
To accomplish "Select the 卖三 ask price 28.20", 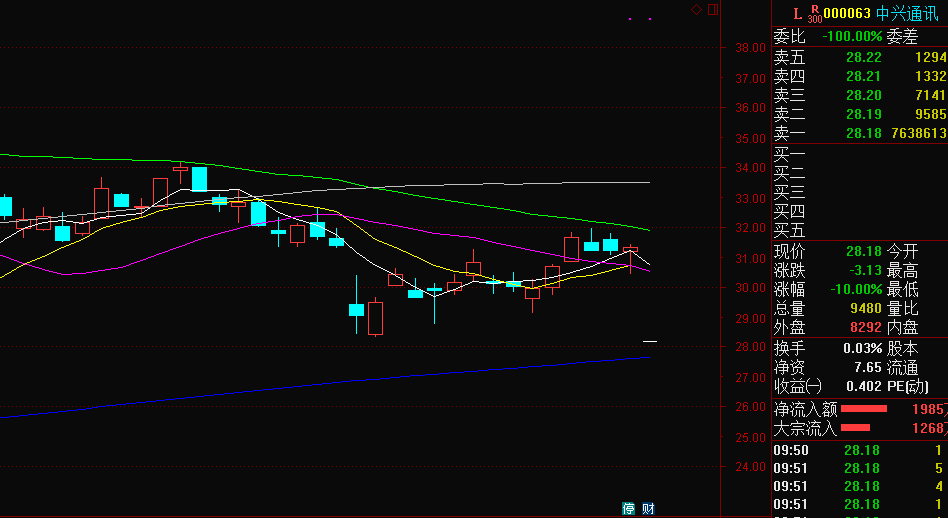I will (863, 95).
